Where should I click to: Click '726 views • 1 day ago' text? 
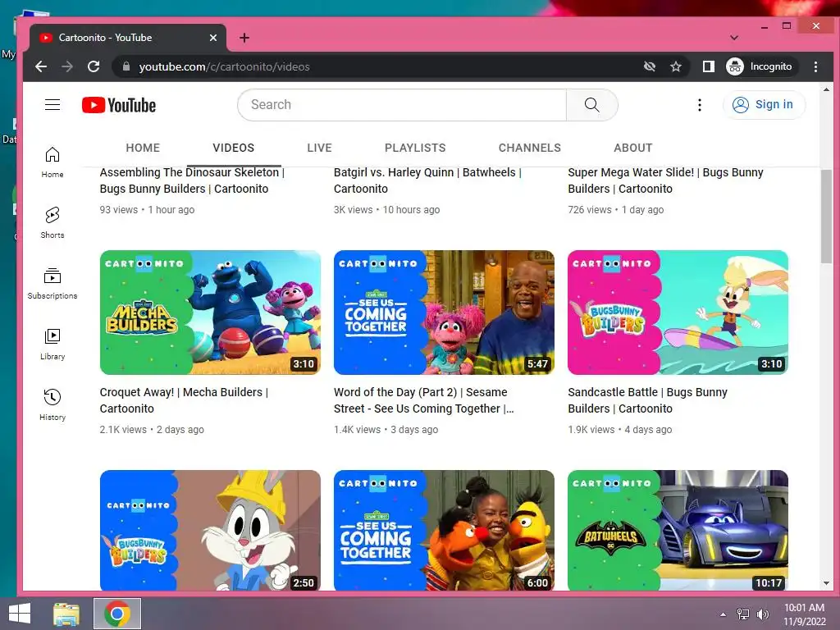(x=615, y=210)
